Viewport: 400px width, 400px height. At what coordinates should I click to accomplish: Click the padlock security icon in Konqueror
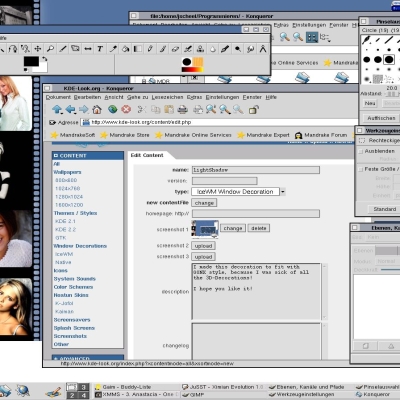tap(254, 110)
